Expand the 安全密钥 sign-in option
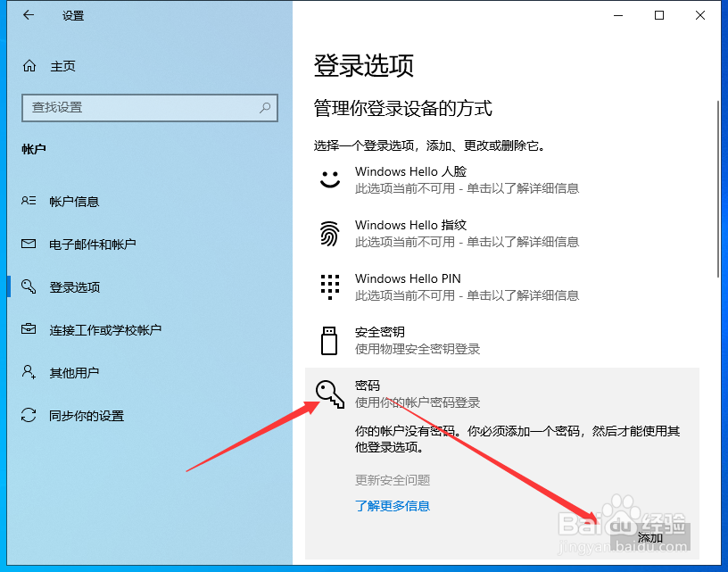 502,340
